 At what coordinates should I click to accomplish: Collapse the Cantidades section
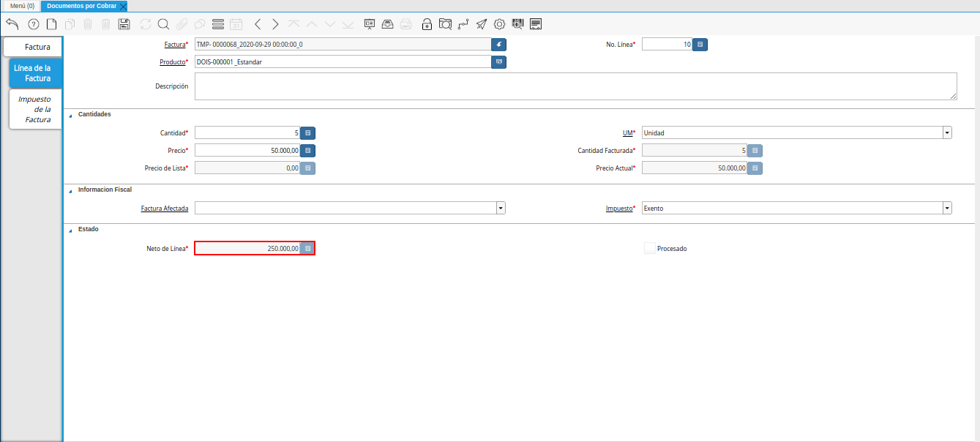[x=70, y=115]
